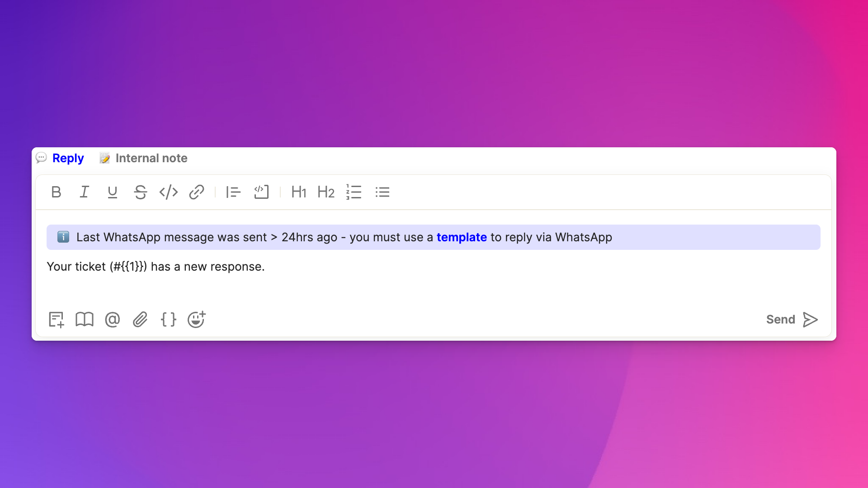Open the template link in the WhatsApp notice
This screenshot has height=488, width=868.
(x=462, y=237)
